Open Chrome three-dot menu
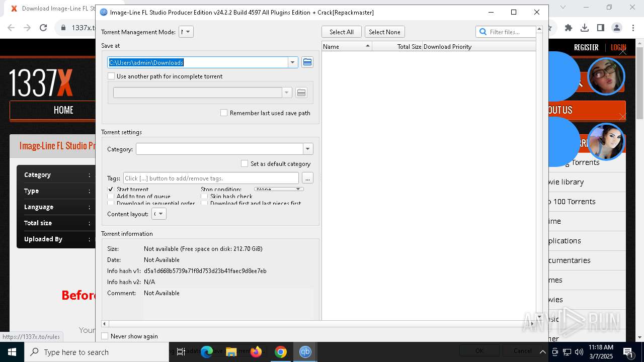 pyautogui.click(x=633, y=28)
